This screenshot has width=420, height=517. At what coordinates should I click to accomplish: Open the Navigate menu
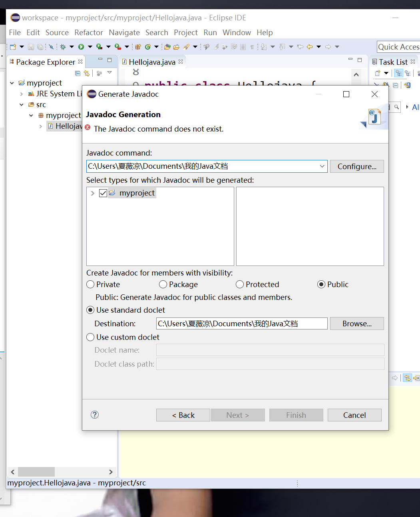click(x=124, y=32)
